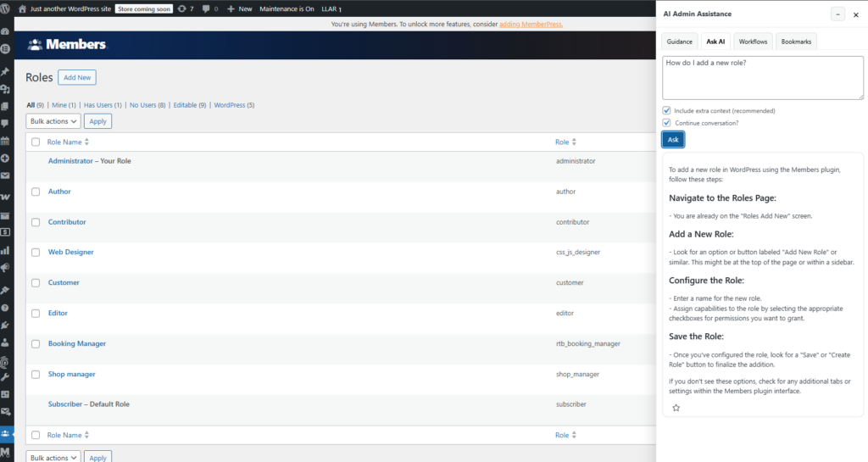Submit question with the Ask button
This screenshot has width=868, height=462.
(673, 139)
